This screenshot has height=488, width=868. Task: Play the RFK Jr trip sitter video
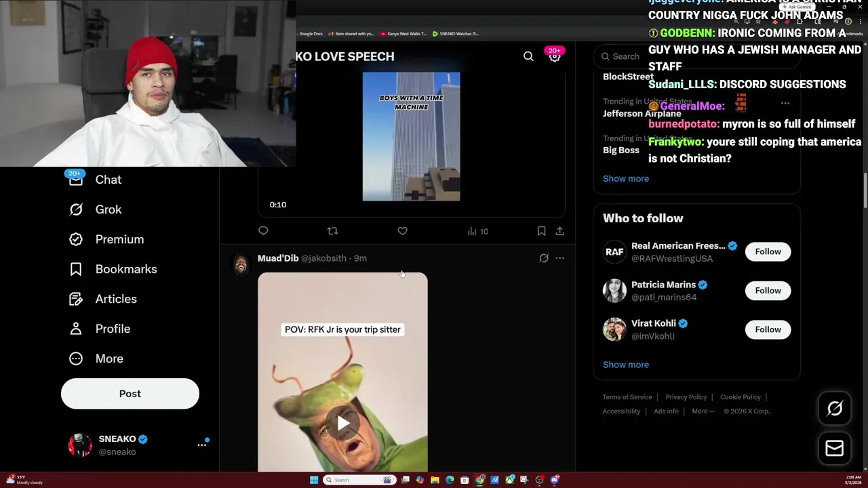point(342,424)
